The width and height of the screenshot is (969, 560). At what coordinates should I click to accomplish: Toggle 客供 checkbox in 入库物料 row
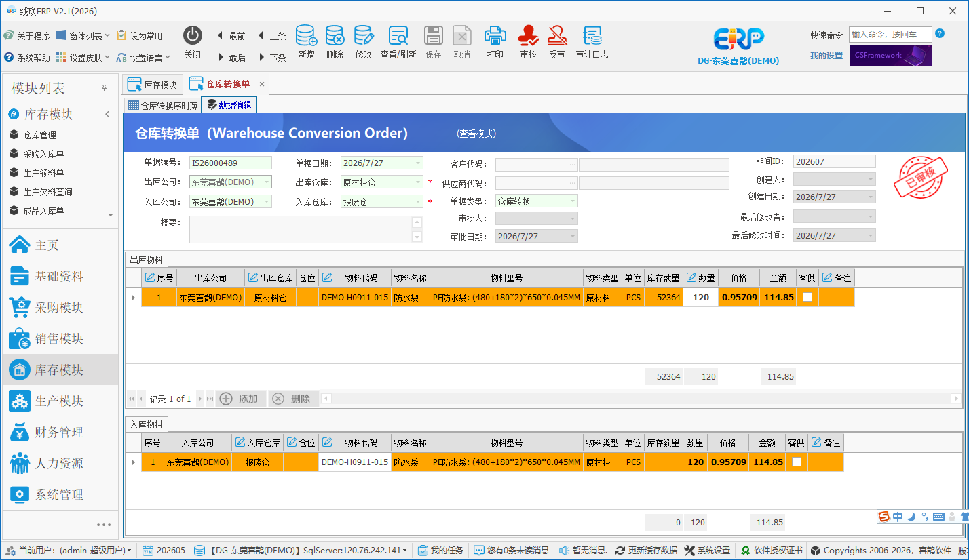797,462
